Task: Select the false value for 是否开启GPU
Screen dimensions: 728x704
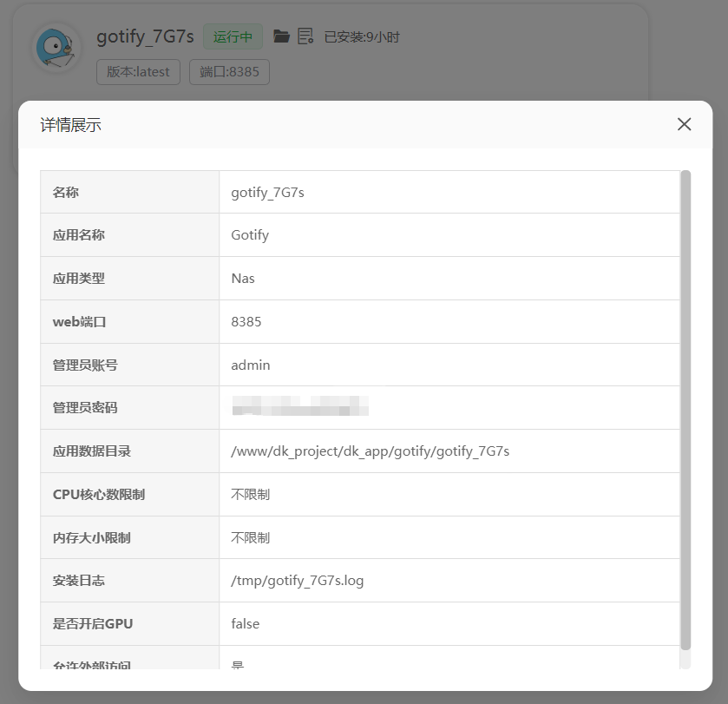Action: point(246,623)
